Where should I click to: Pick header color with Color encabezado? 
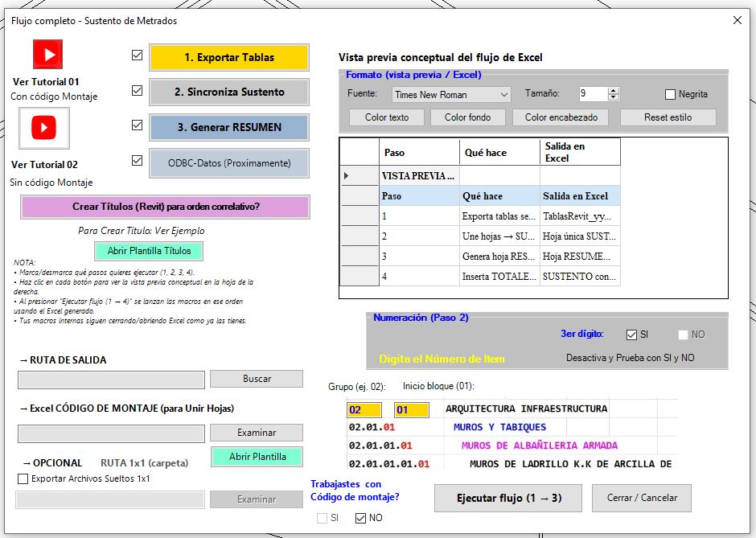click(x=561, y=117)
